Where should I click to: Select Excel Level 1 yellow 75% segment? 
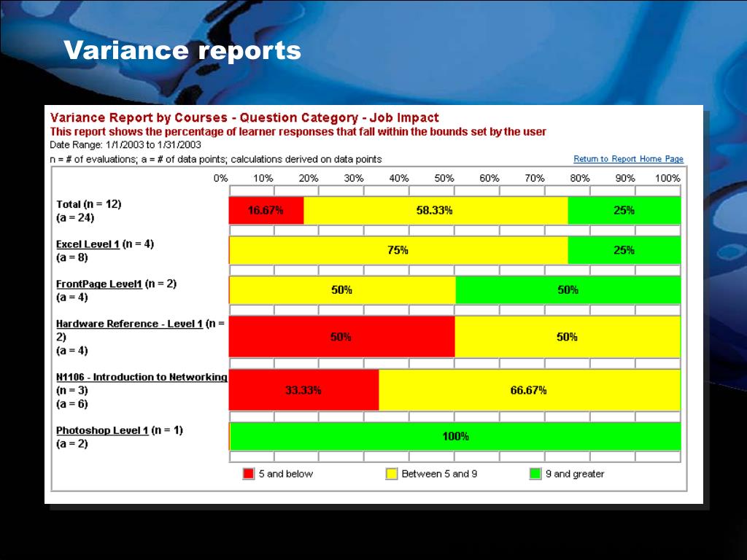click(x=399, y=251)
